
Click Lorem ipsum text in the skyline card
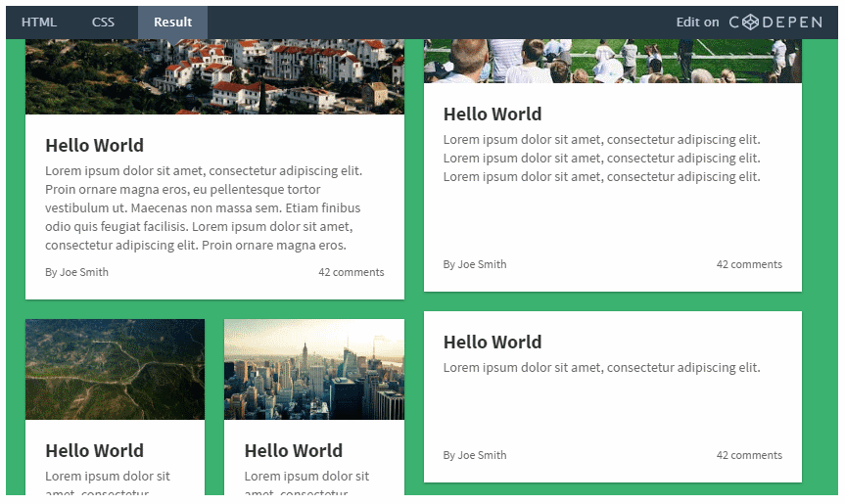306,481
